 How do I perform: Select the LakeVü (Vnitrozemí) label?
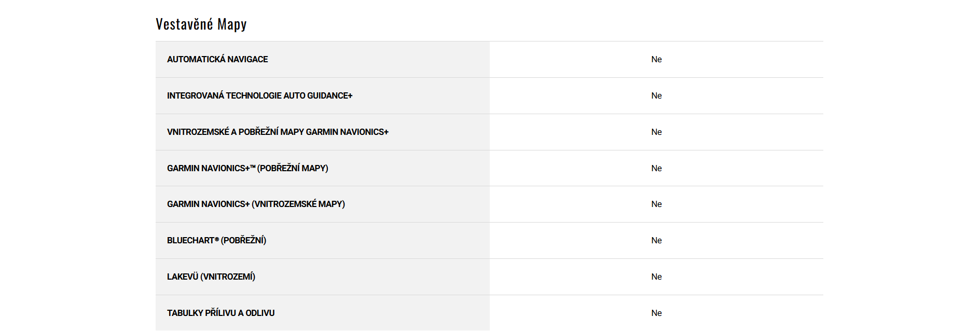(x=211, y=277)
